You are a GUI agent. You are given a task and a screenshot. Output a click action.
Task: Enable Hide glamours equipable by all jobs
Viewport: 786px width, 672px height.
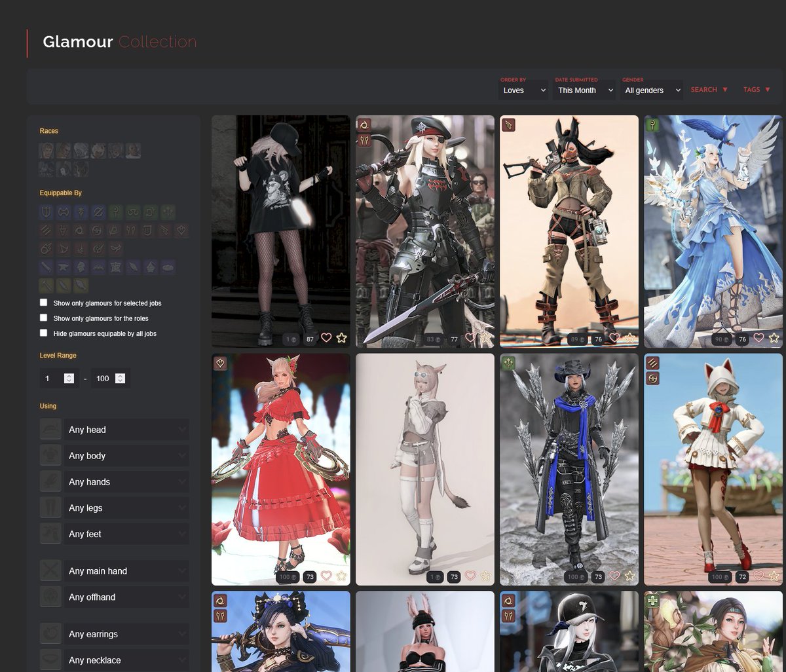tap(43, 333)
